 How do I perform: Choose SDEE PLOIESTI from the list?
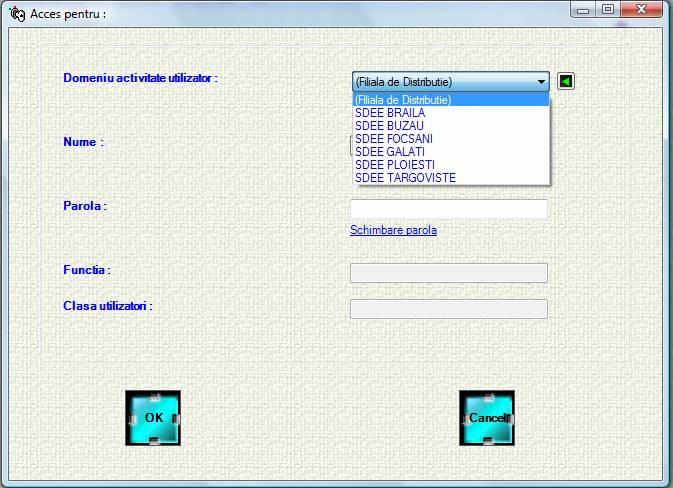pos(451,164)
